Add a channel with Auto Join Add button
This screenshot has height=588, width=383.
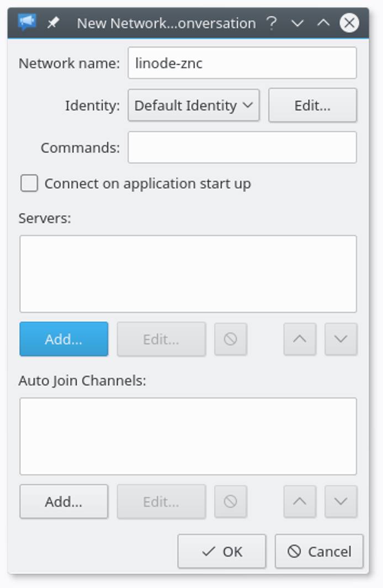63,501
